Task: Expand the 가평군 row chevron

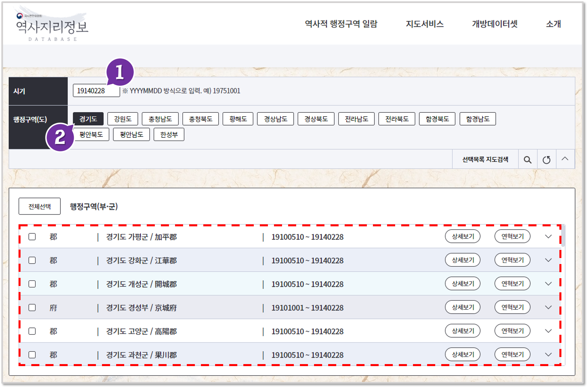Action: [x=548, y=236]
